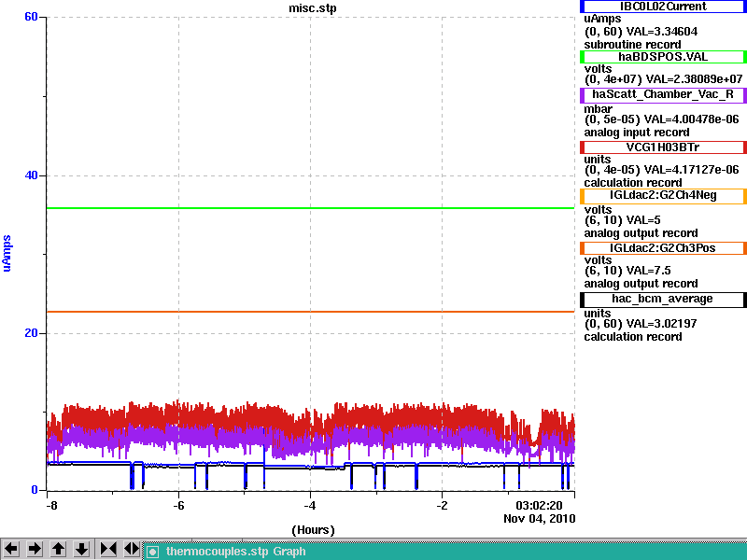747x560 pixels.
Task: Click the x-axis tick label -2
Action: click(x=442, y=505)
